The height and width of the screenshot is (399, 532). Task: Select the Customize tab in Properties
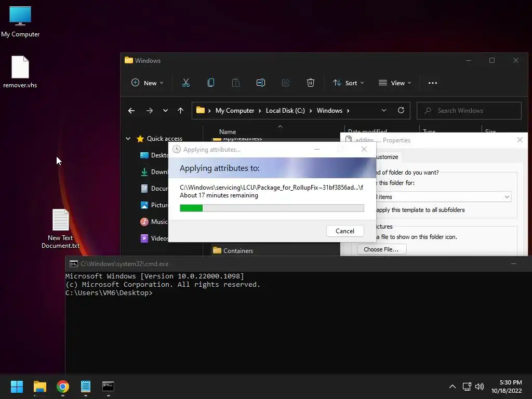pyautogui.click(x=388, y=157)
